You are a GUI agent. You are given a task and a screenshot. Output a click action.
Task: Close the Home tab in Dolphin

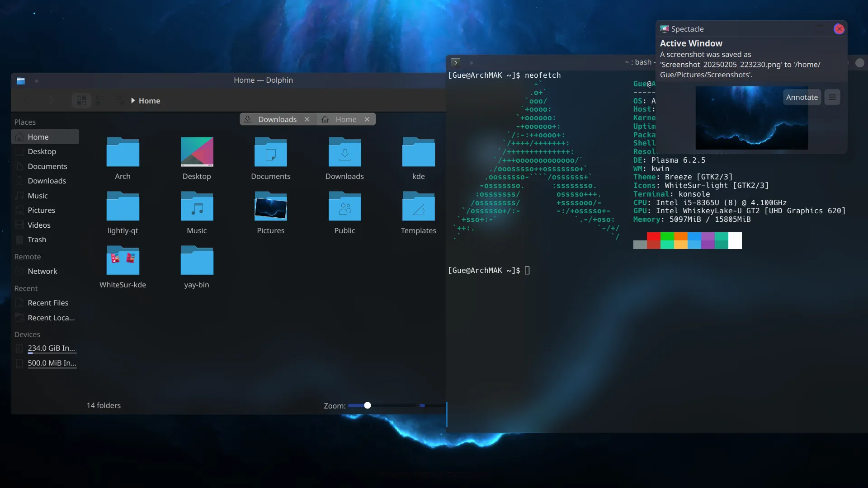[367, 119]
